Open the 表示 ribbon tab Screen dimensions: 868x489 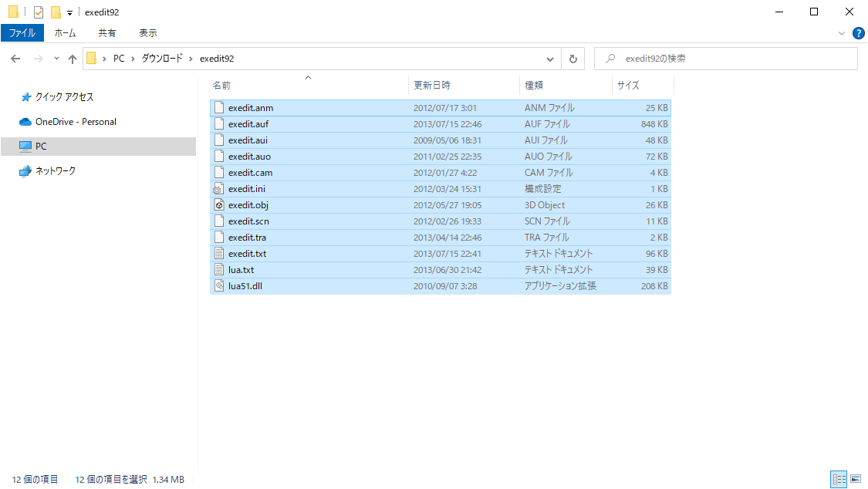pyautogui.click(x=148, y=33)
